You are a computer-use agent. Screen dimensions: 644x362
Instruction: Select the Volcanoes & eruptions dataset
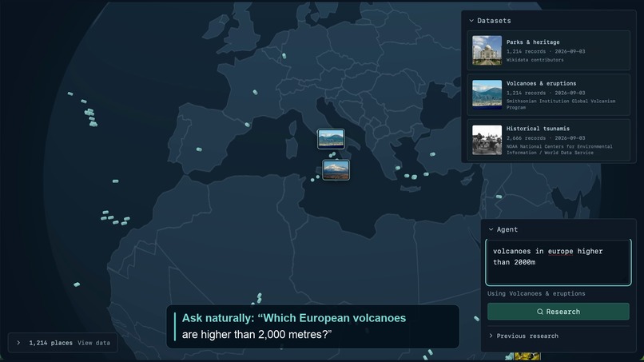[548, 94]
